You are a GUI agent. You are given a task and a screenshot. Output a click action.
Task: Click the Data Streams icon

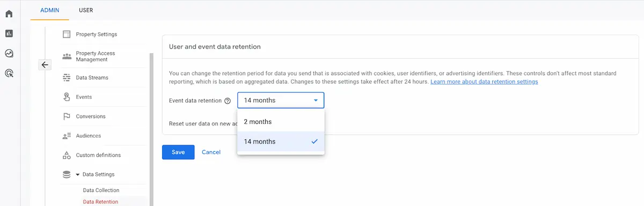point(67,77)
